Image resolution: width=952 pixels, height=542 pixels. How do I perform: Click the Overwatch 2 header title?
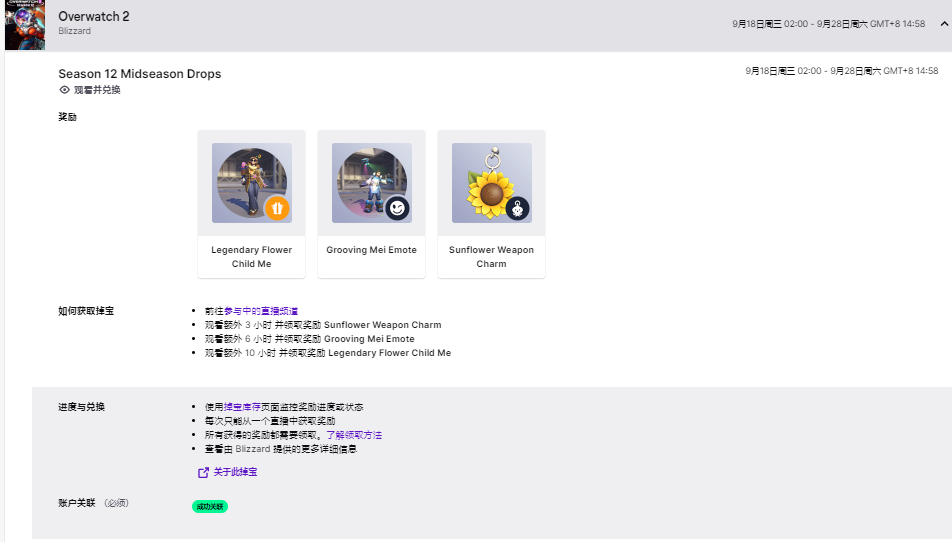click(94, 17)
